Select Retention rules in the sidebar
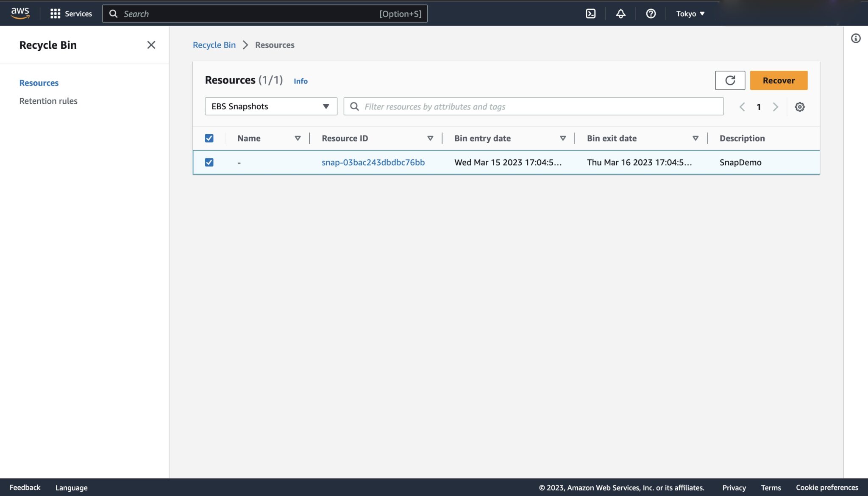Image resolution: width=868 pixels, height=496 pixels. (x=48, y=100)
